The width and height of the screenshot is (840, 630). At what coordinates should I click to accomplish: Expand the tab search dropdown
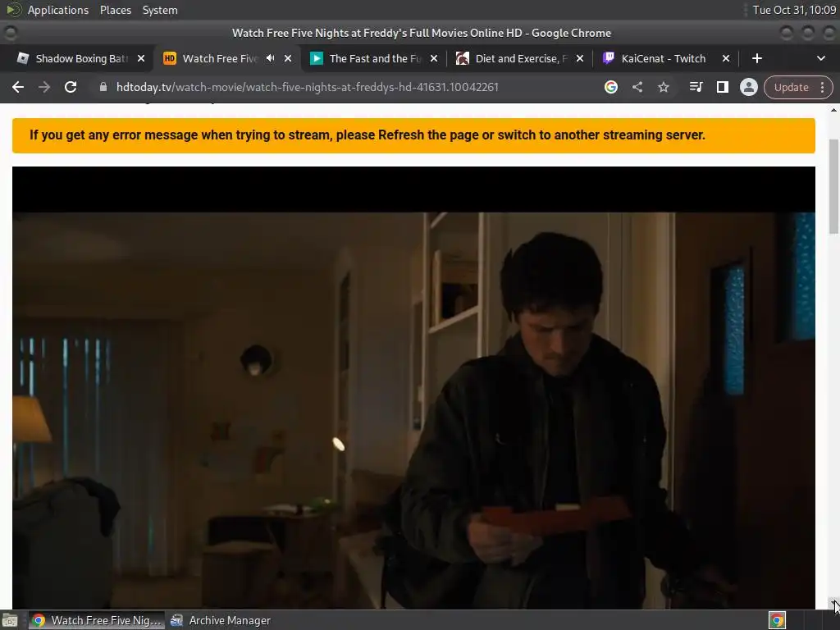tap(820, 58)
